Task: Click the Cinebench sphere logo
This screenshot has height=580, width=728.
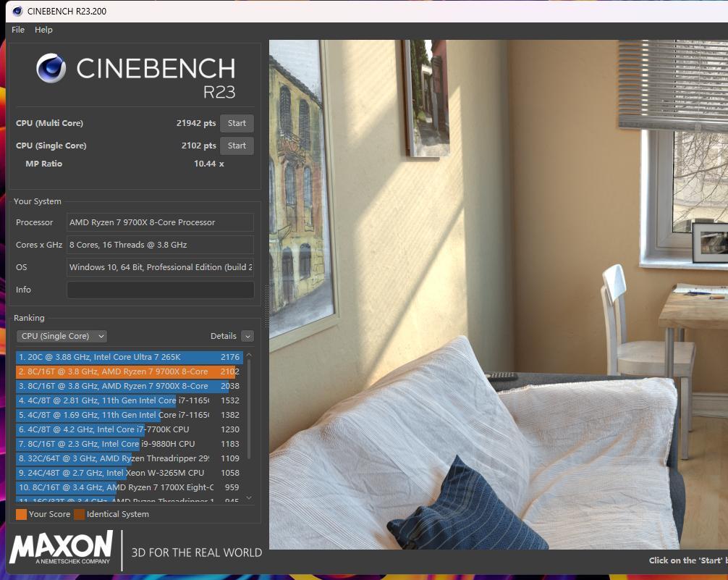Action: (51, 68)
